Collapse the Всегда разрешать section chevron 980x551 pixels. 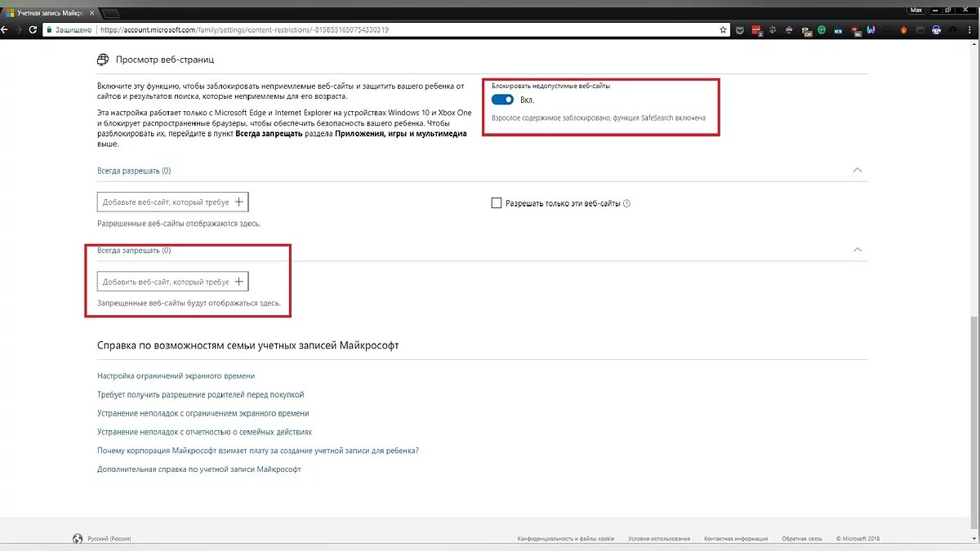[x=857, y=171]
